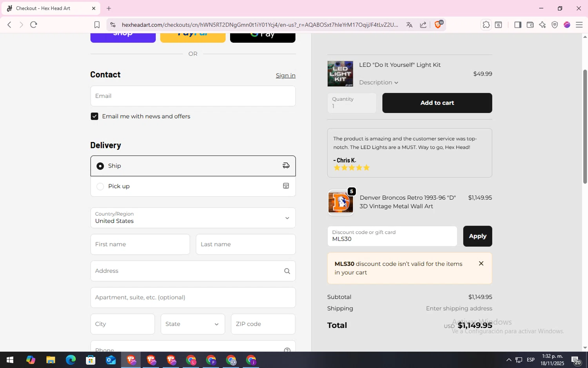Open Outlook from the taskbar
588x368 pixels.
point(111,360)
